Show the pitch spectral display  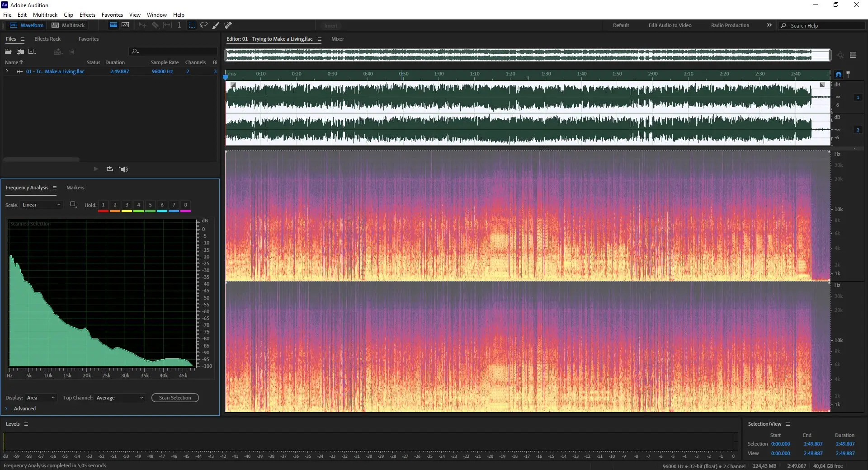125,25
